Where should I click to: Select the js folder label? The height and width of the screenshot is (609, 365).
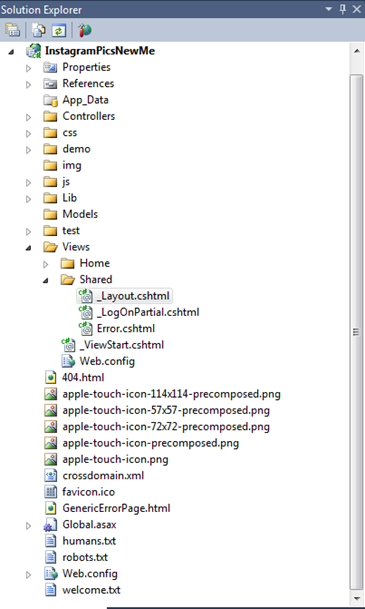coord(66,182)
